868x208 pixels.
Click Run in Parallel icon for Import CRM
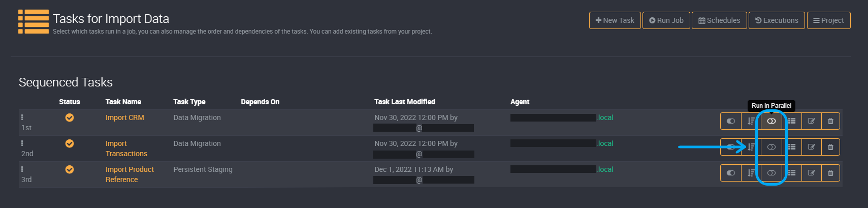click(x=771, y=121)
